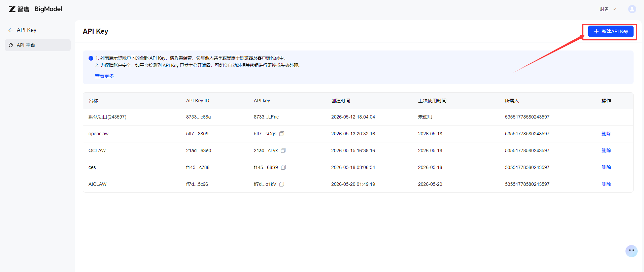Open the 财务 dropdown menu
Viewport: 644px width, 272px height.
point(608,9)
